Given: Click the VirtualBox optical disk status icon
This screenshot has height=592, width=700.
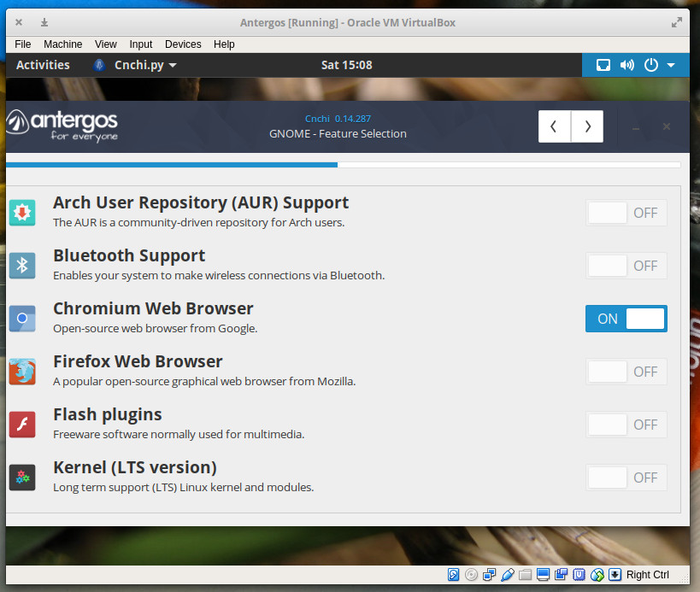Looking at the screenshot, I should click(471, 575).
